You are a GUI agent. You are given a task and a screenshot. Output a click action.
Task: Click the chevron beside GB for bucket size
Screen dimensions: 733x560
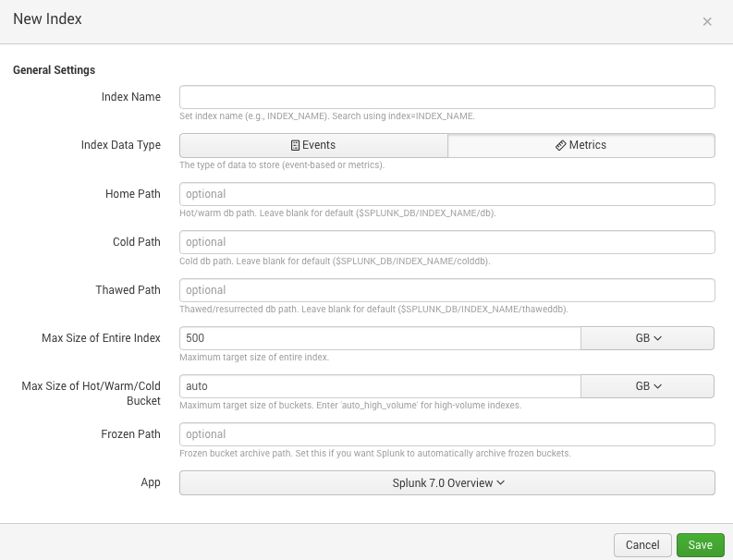tap(658, 386)
